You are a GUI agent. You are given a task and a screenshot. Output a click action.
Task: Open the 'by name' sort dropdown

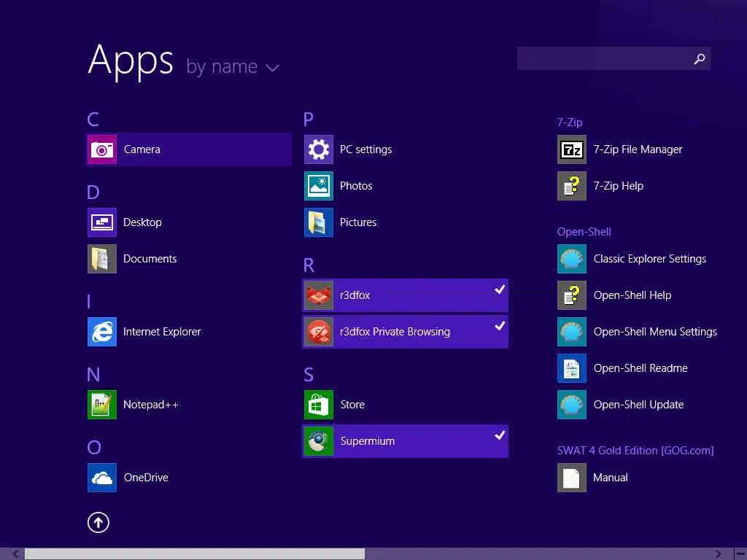(232, 66)
